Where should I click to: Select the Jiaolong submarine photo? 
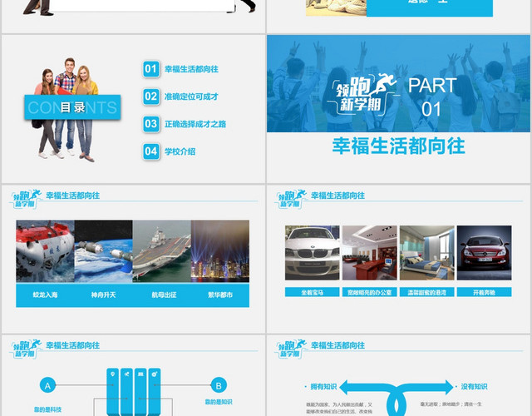point(45,251)
